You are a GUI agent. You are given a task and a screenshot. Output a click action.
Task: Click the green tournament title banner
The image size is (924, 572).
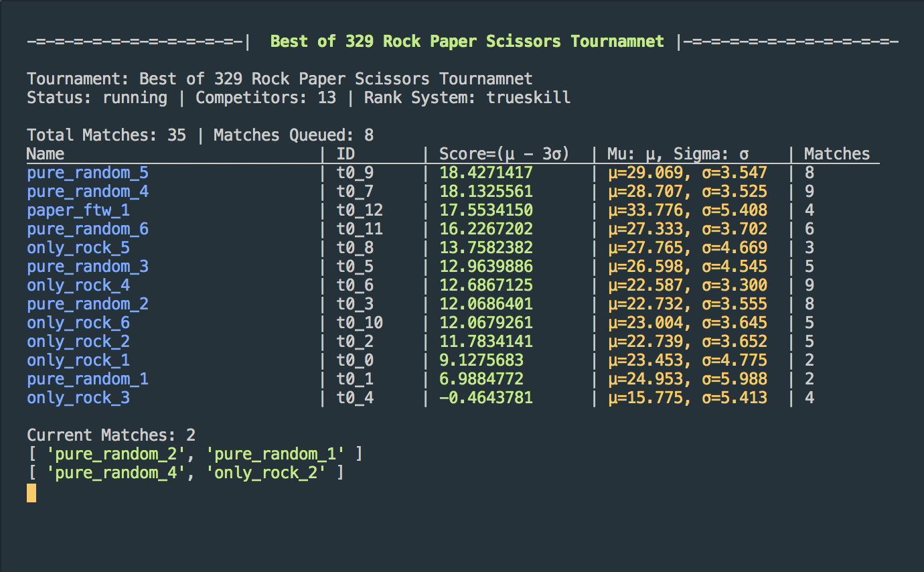point(467,42)
